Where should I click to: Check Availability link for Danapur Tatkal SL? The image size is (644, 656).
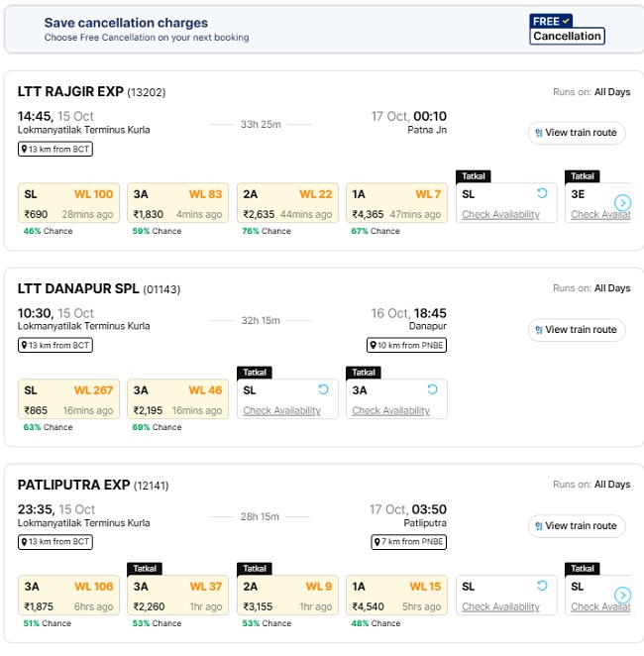(281, 411)
